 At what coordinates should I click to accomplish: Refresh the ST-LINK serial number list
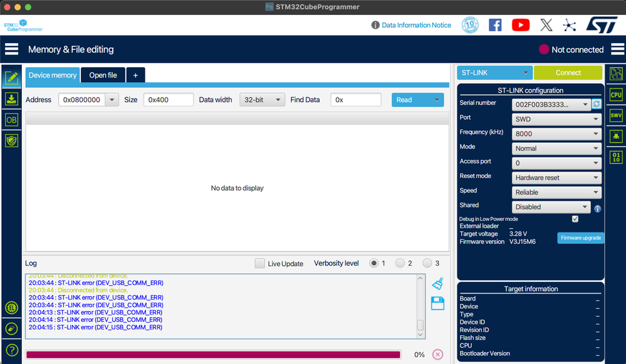597,104
